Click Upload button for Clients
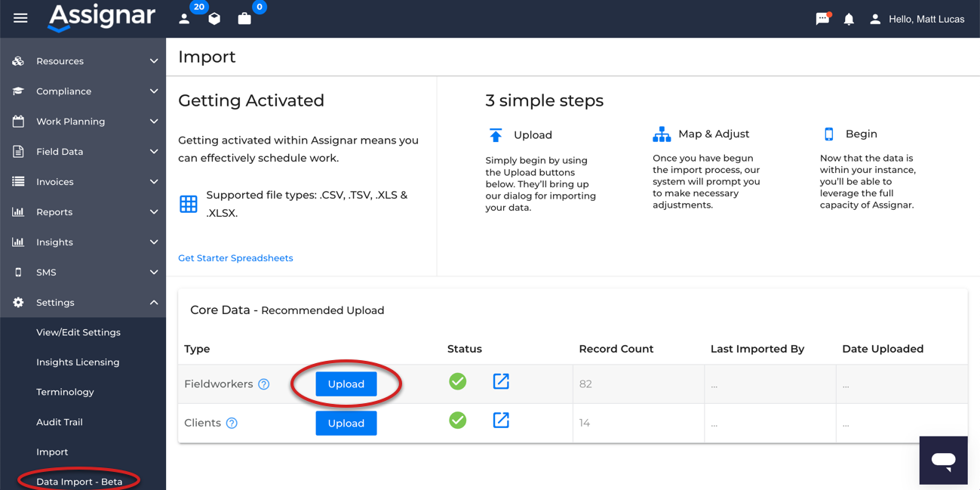The height and width of the screenshot is (490, 980). coord(346,424)
